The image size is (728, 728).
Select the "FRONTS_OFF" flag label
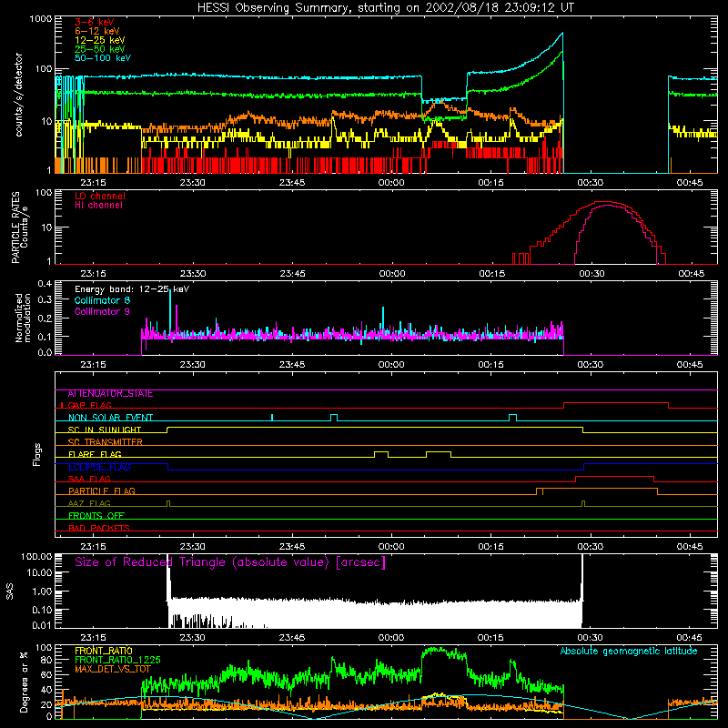pyautogui.click(x=96, y=516)
